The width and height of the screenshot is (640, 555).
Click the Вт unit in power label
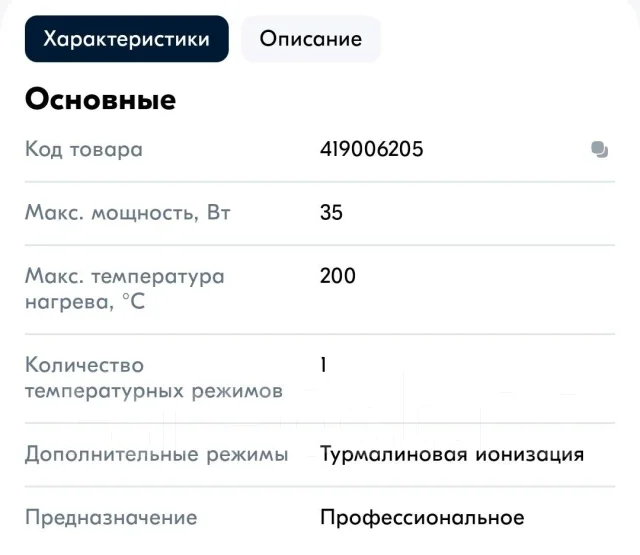pyautogui.click(x=219, y=212)
